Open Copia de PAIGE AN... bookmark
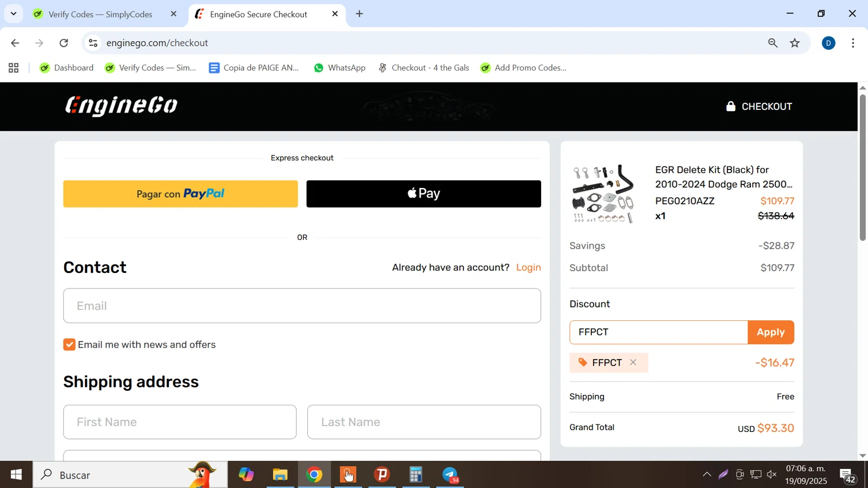The image size is (868, 488). pos(254,68)
